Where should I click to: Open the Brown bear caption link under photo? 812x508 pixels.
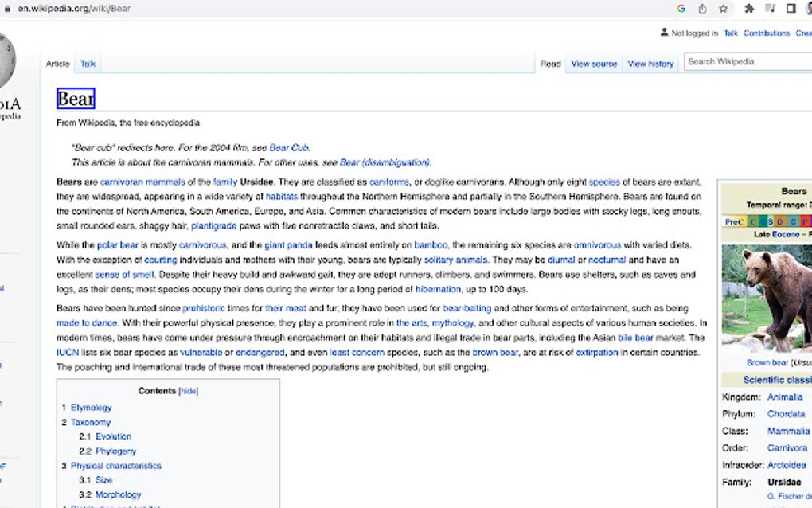767,362
